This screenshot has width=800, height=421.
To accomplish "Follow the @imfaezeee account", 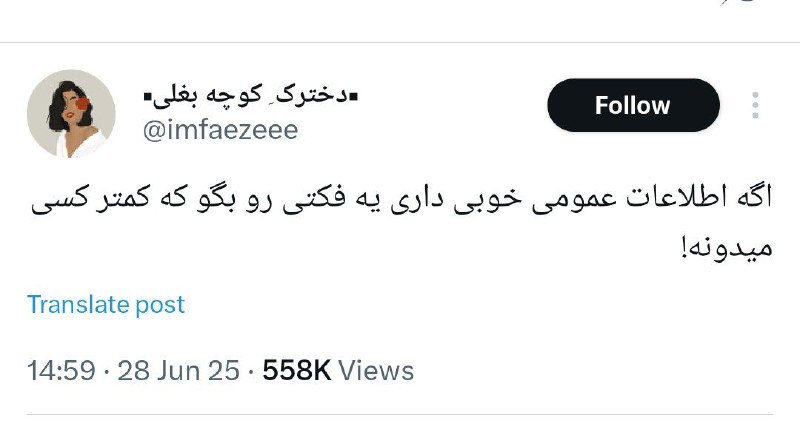I will pyautogui.click(x=633, y=106).
